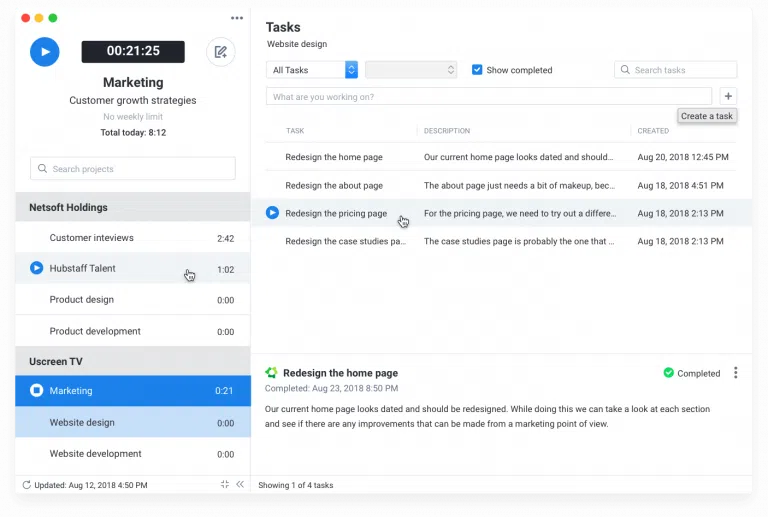Click the Search projects input field

click(133, 169)
